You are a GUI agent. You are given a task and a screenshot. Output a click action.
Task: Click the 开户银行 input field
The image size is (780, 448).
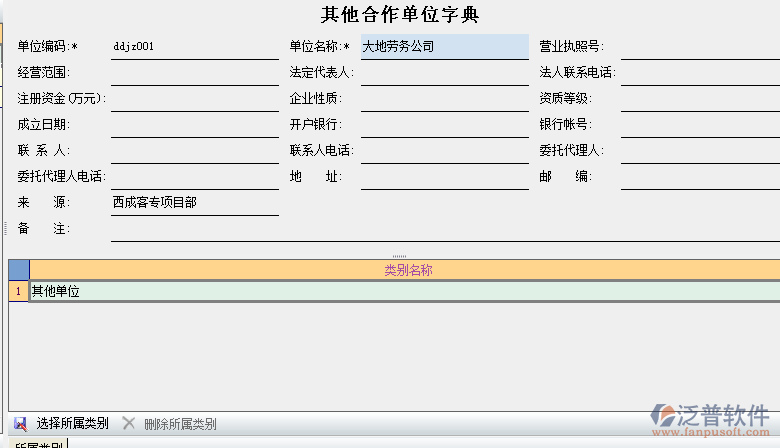pyautogui.click(x=445, y=125)
